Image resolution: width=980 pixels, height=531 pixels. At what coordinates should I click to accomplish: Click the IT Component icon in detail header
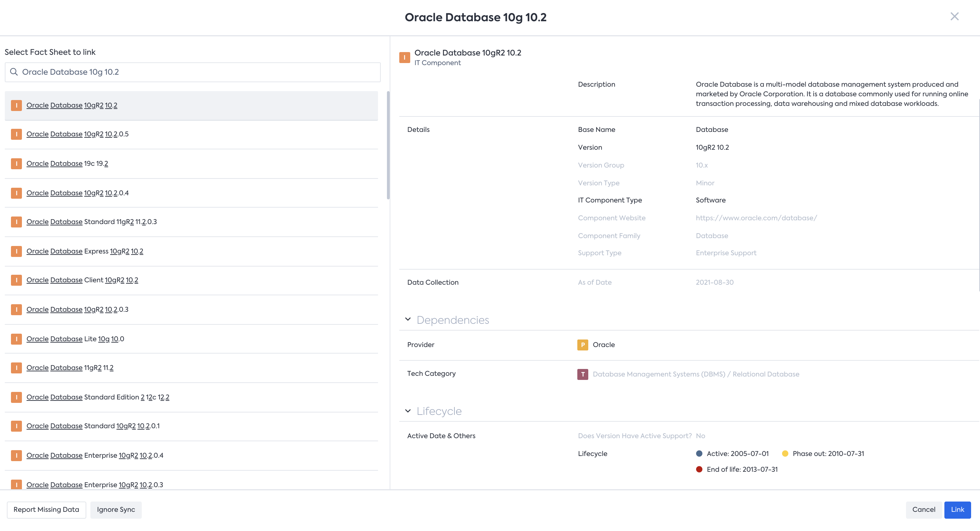tap(404, 58)
